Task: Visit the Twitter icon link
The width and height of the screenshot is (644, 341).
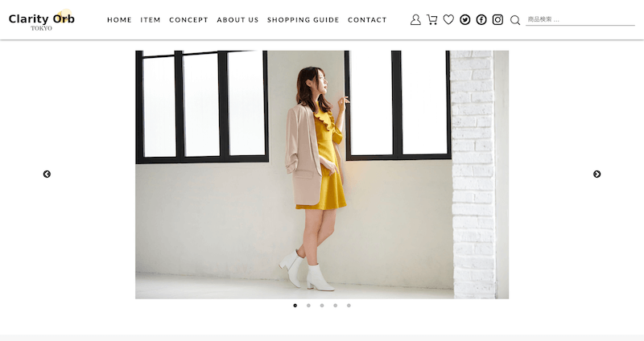Action: [465, 19]
